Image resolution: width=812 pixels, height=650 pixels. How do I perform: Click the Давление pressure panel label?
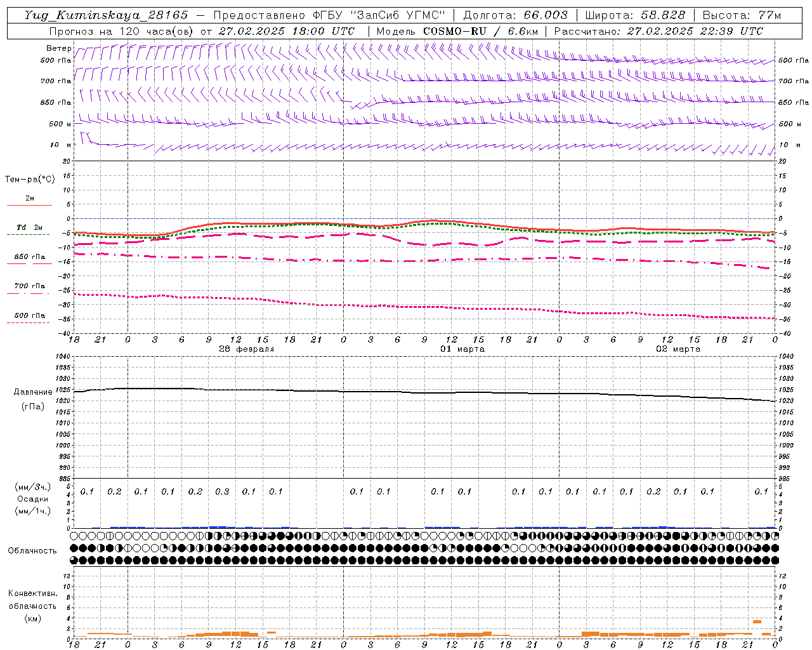pyautogui.click(x=33, y=392)
